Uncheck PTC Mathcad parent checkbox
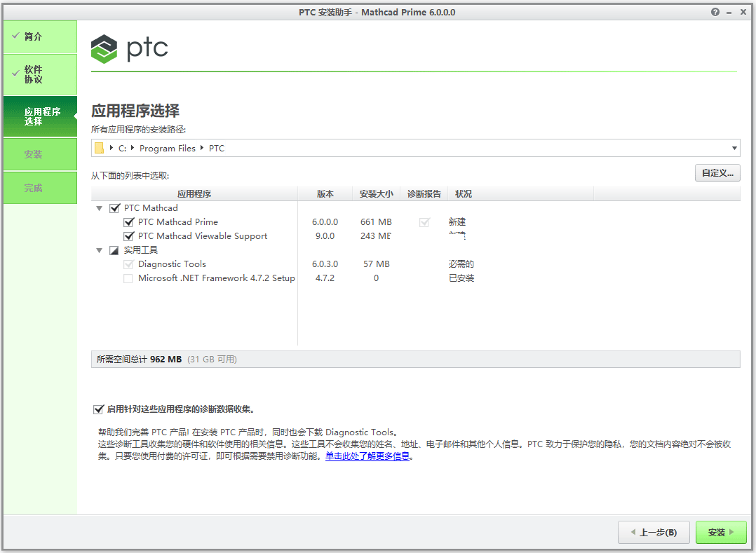 (115, 208)
